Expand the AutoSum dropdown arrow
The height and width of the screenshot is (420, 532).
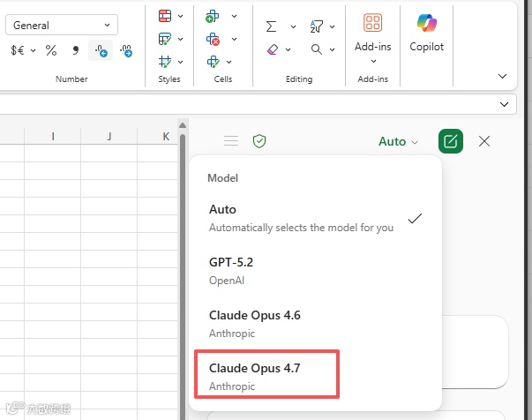293,26
